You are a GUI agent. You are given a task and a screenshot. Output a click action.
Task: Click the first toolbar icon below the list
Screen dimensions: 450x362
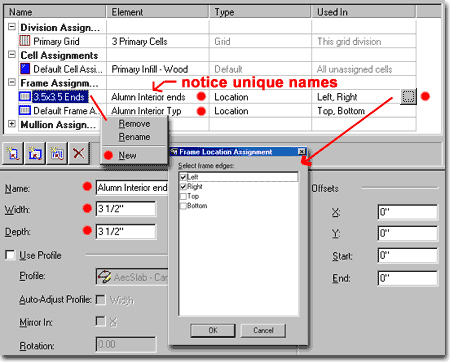coord(13,153)
